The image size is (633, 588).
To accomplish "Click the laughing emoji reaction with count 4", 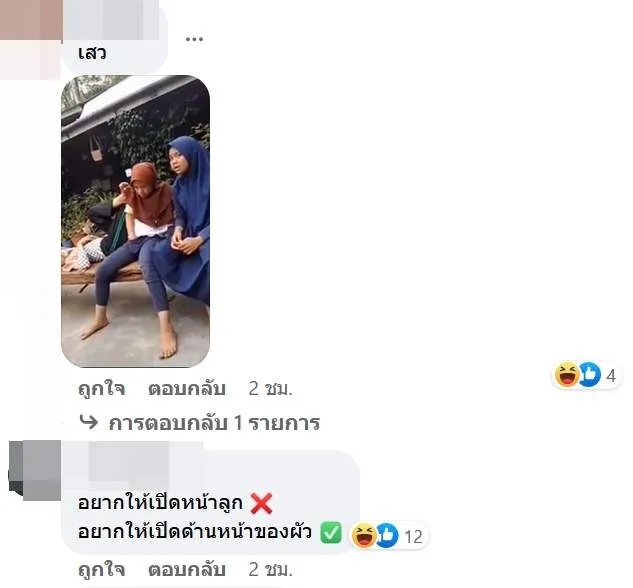I will pos(566,375).
